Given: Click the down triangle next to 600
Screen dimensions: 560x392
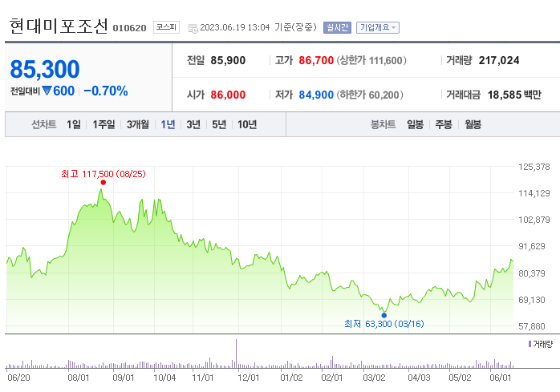Looking at the screenshot, I should 47,91.
